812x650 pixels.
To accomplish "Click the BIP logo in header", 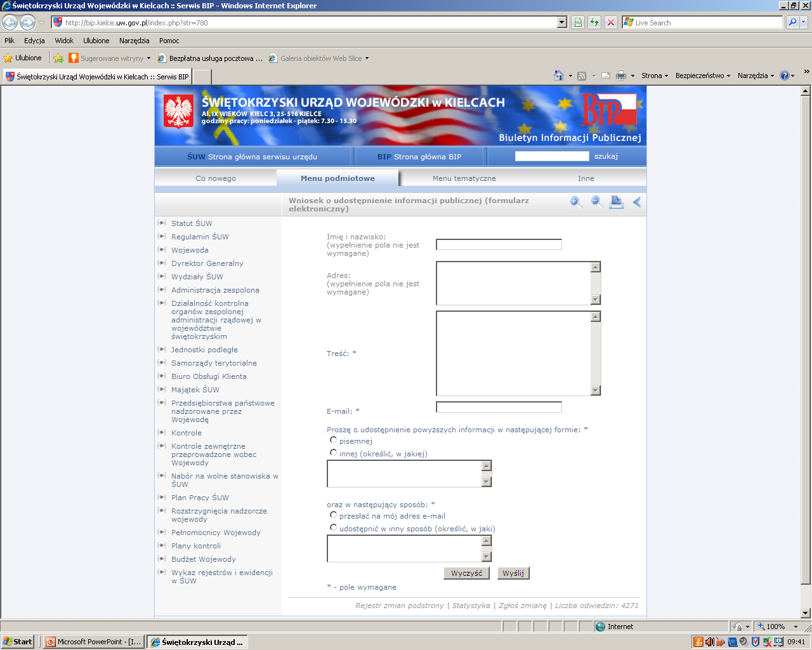I will click(608, 109).
